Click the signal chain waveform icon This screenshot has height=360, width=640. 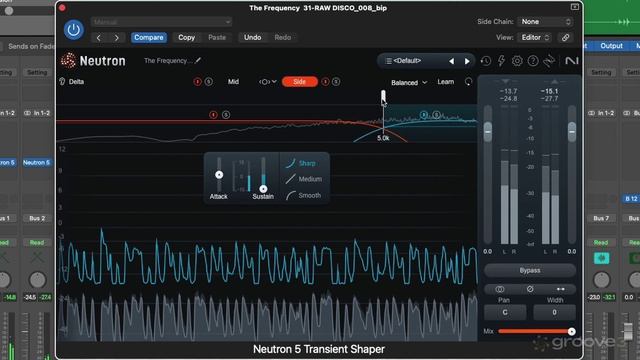(x=549, y=61)
